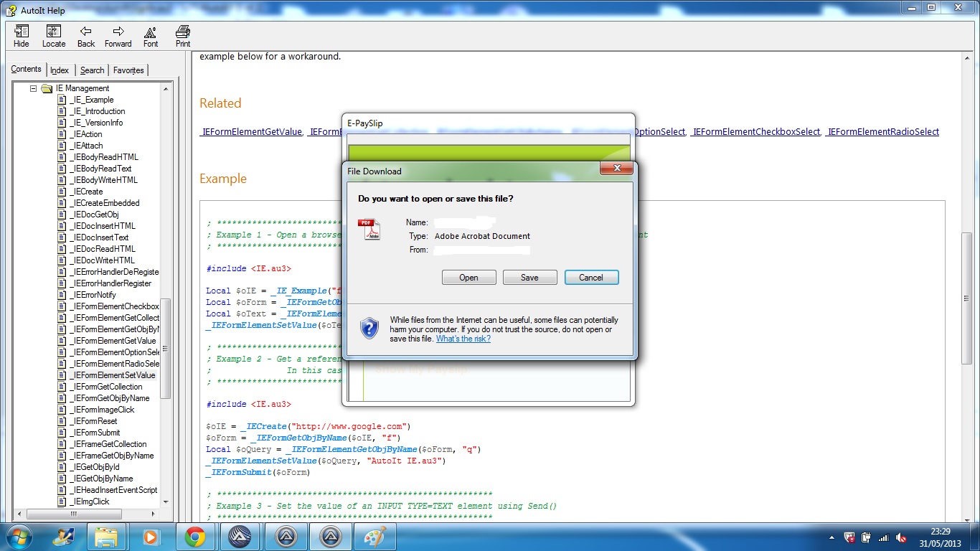Select the _IEFrameGetCollection tree item
Image resolution: width=980 pixels, height=551 pixels.
click(108, 444)
